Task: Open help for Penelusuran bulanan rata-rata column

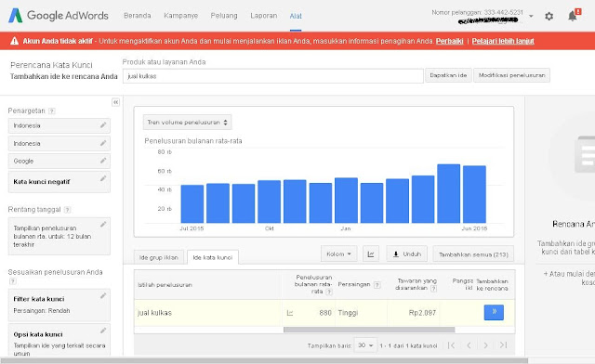Action: tap(329, 292)
